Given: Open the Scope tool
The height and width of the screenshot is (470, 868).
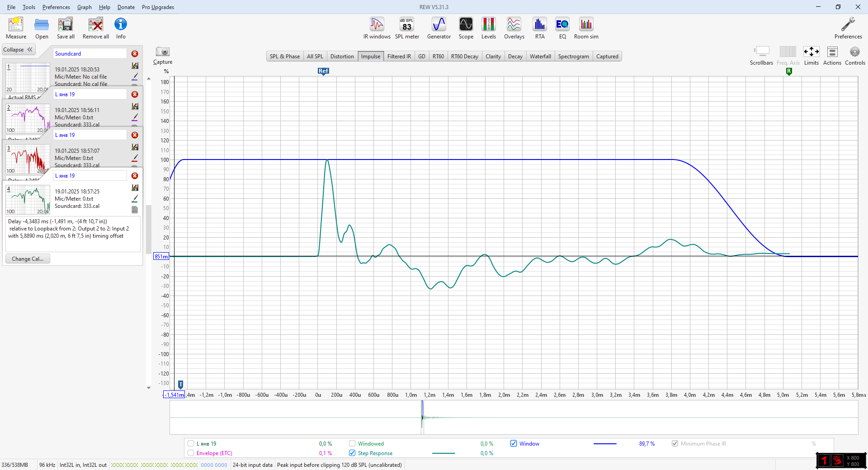Looking at the screenshot, I should pos(466,28).
